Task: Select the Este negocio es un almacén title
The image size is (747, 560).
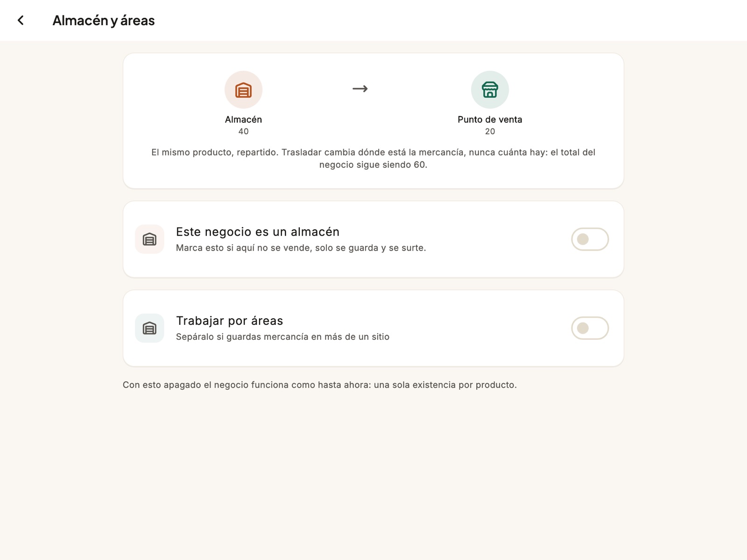Action: pyautogui.click(x=258, y=232)
